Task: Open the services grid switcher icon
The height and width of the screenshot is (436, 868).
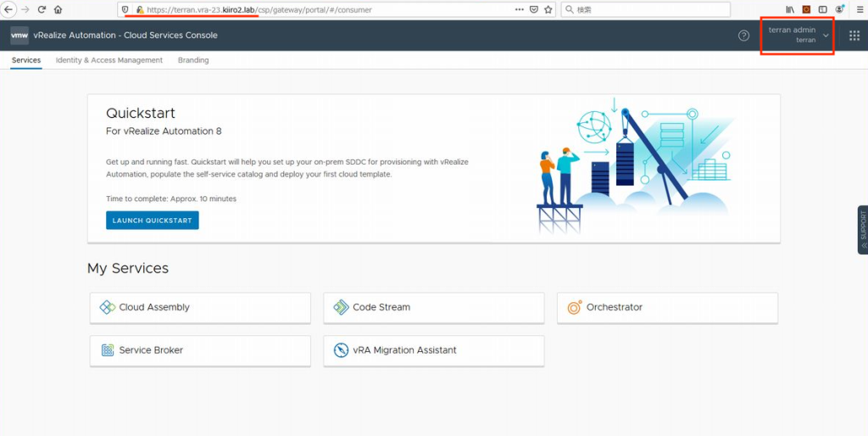Action: click(854, 36)
